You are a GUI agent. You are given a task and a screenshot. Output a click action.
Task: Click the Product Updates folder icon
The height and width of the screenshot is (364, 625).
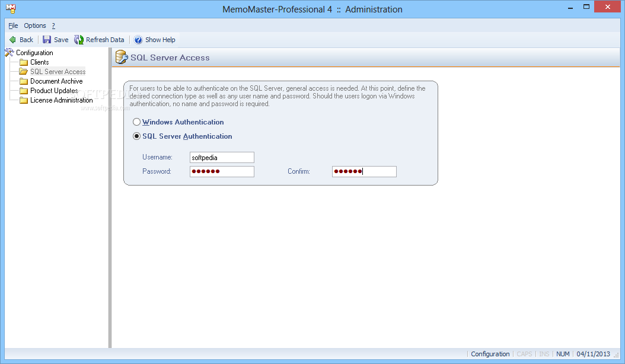(x=24, y=91)
